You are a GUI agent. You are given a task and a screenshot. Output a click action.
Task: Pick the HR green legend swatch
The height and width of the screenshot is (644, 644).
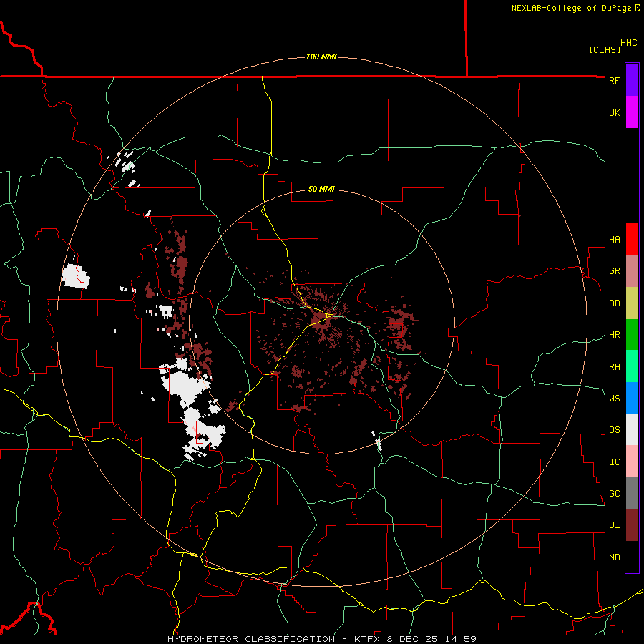[632, 334]
